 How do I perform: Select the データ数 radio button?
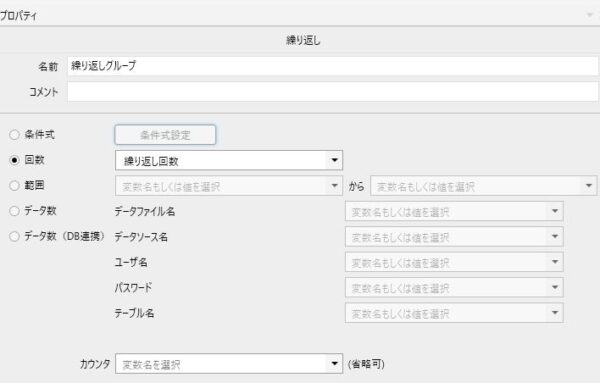click(x=14, y=211)
